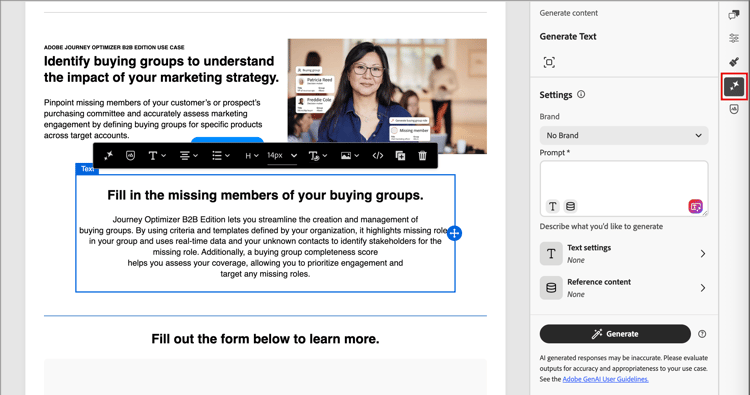Image resolution: width=750 pixels, height=395 pixels.
Task: Open the settings sliders icon in the right rail
Action: point(734,38)
